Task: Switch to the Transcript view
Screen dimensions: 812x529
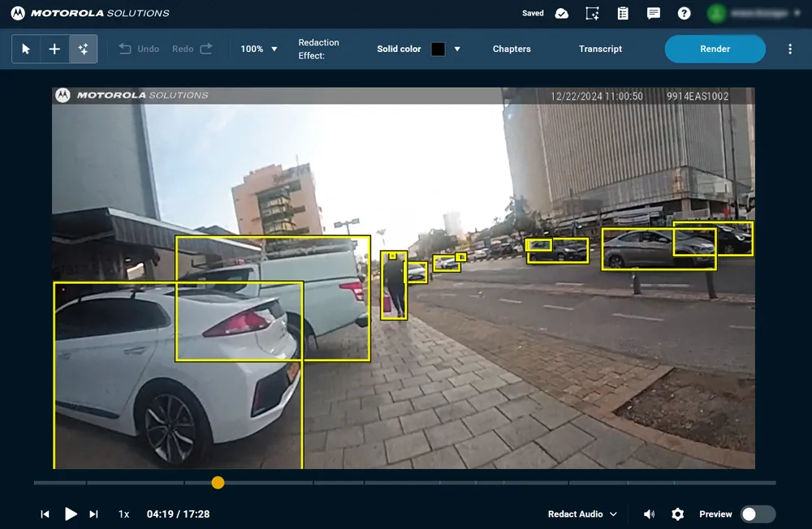Action: 600,49
